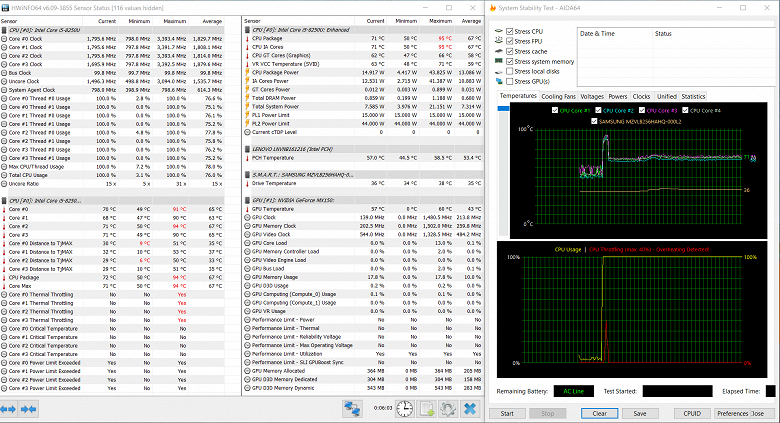Click the clock reset icon in HWiNFO toolbar
The width and height of the screenshot is (780, 423).
coord(404,409)
